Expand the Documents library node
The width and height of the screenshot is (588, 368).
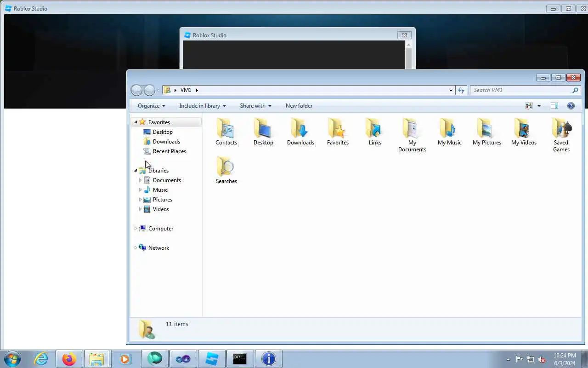140,180
